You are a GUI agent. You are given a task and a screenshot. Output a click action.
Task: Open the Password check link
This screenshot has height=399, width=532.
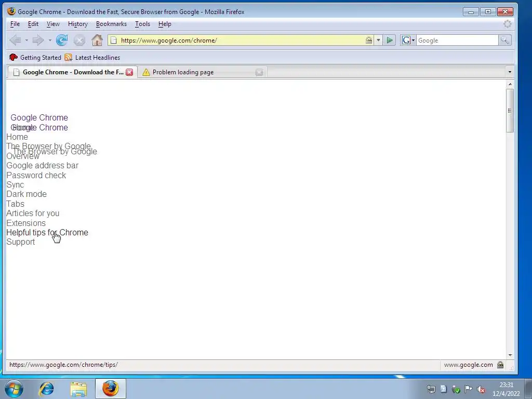pyautogui.click(x=36, y=176)
